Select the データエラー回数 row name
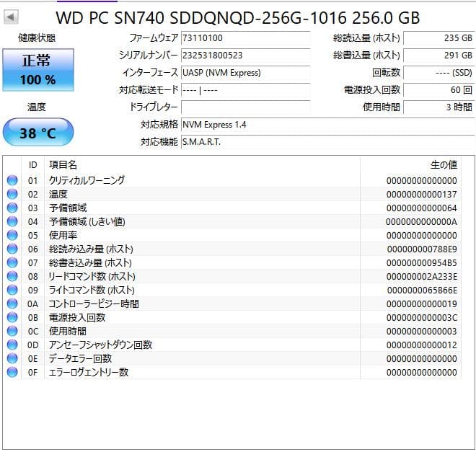 tap(80, 358)
